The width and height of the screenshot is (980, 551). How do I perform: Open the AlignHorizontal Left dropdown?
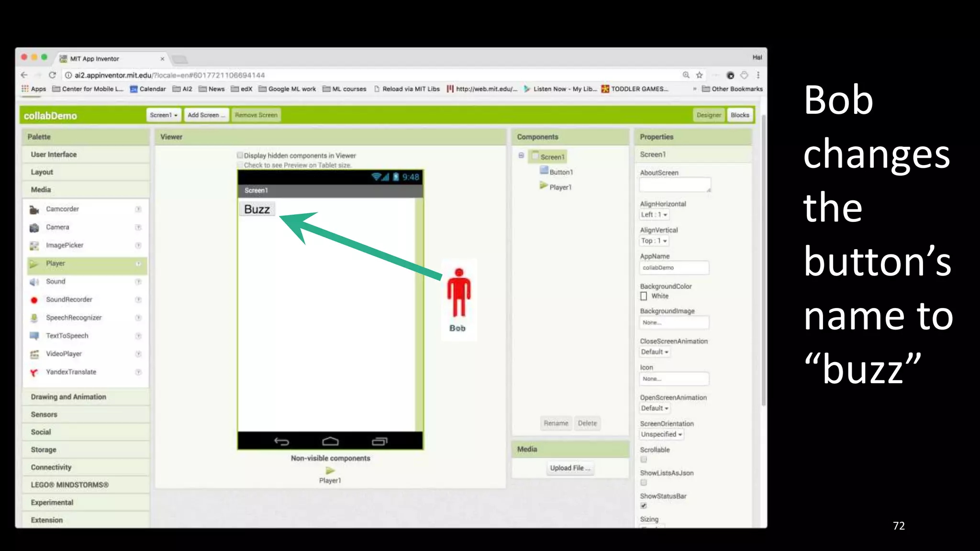coord(654,215)
